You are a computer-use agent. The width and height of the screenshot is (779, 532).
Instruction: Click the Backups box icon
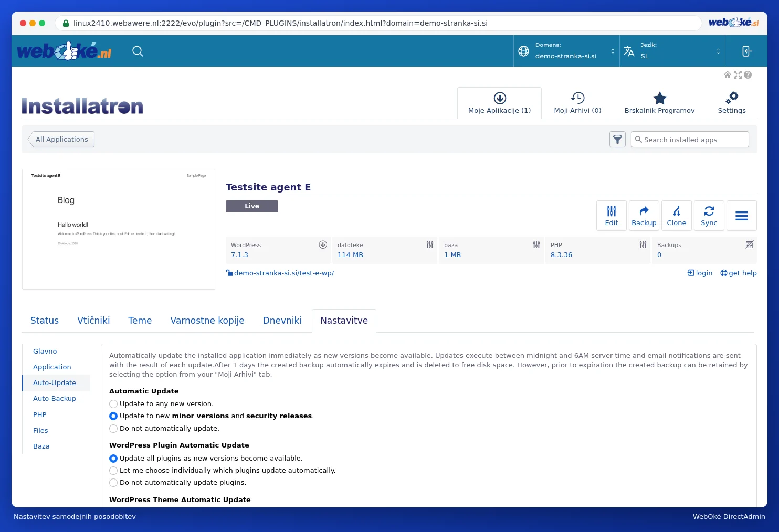click(750, 244)
